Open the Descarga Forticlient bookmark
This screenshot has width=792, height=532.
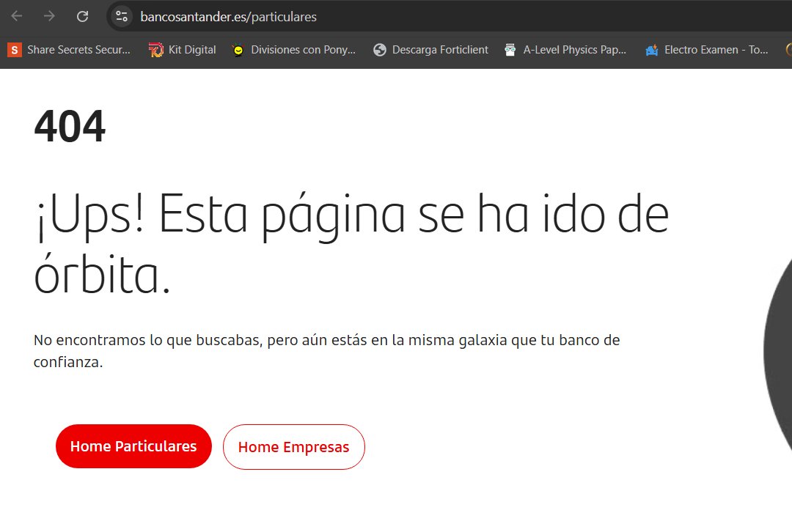pyautogui.click(x=431, y=50)
